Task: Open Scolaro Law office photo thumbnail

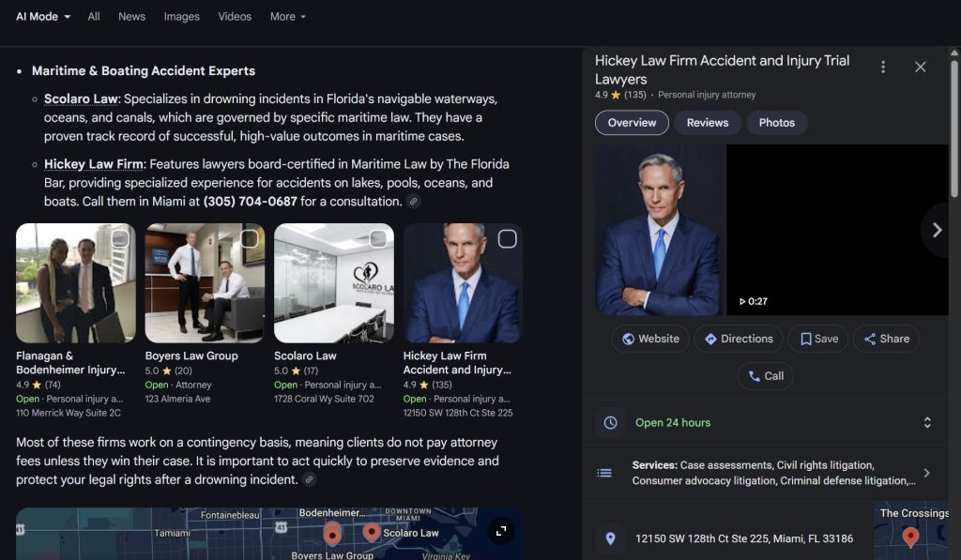Action: 334,283
